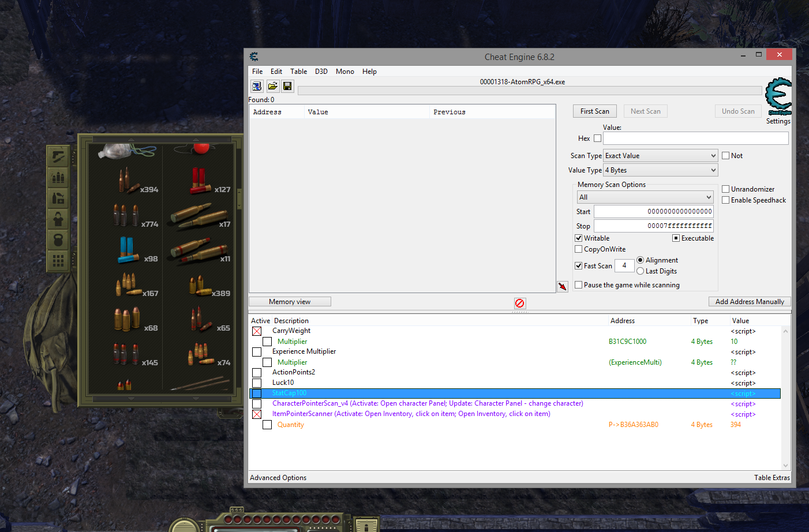This screenshot has width=809, height=532.
Task: Select the consumables bottle tab in inventory
Action: 58,198
